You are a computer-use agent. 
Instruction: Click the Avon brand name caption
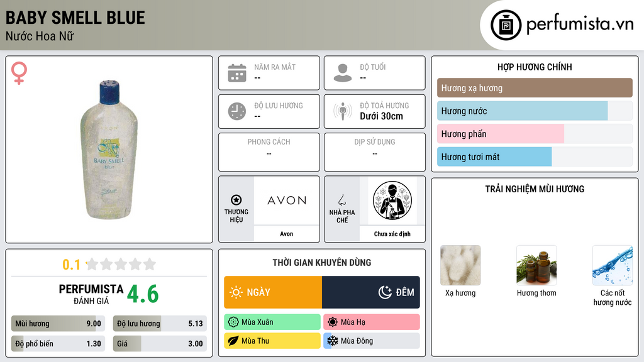point(287,234)
